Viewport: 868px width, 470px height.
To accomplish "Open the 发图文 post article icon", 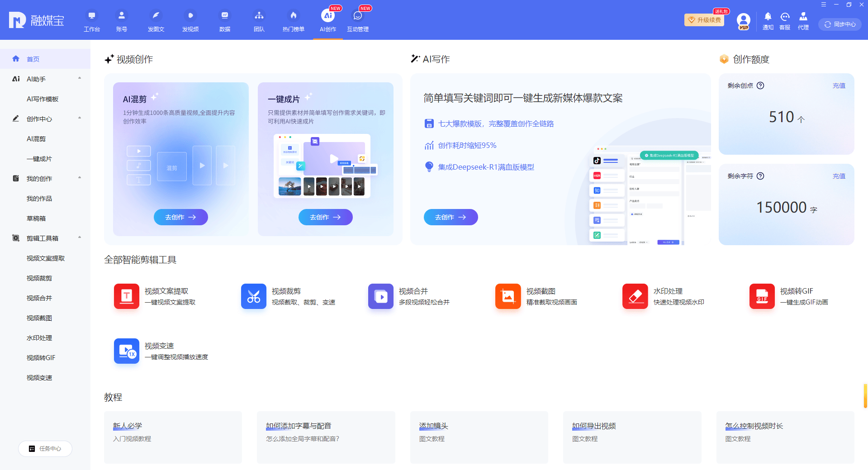I will [x=156, y=21].
